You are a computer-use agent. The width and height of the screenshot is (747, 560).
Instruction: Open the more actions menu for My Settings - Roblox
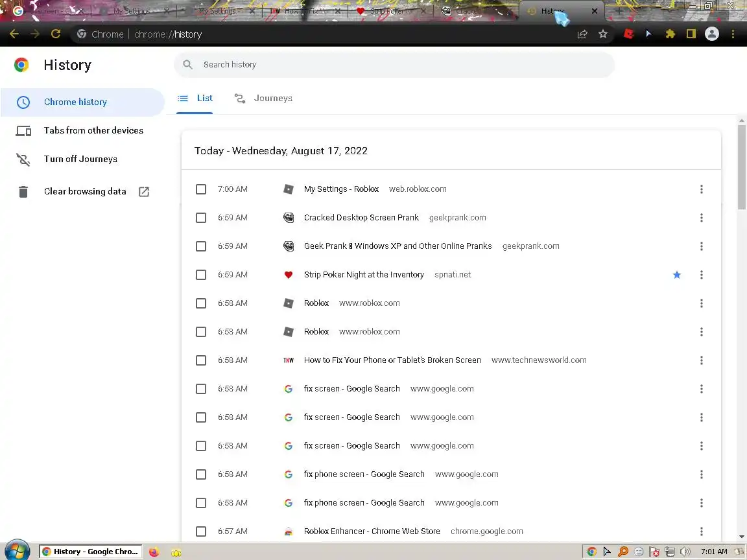pyautogui.click(x=701, y=189)
